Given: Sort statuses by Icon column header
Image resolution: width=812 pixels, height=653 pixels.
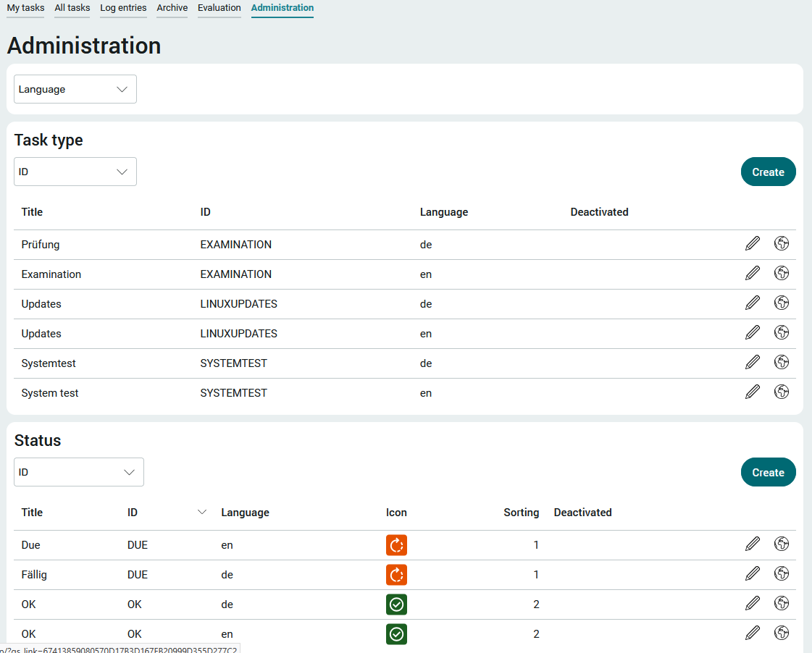Looking at the screenshot, I should coord(396,513).
